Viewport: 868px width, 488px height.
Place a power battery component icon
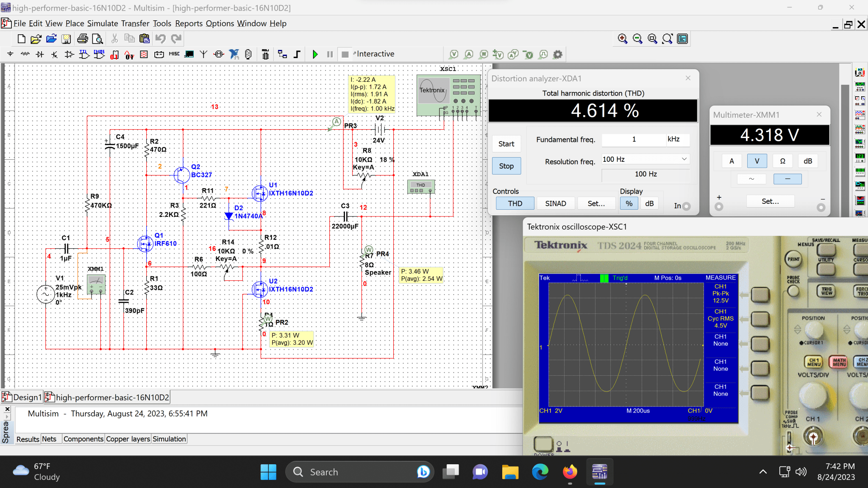(159, 54)
